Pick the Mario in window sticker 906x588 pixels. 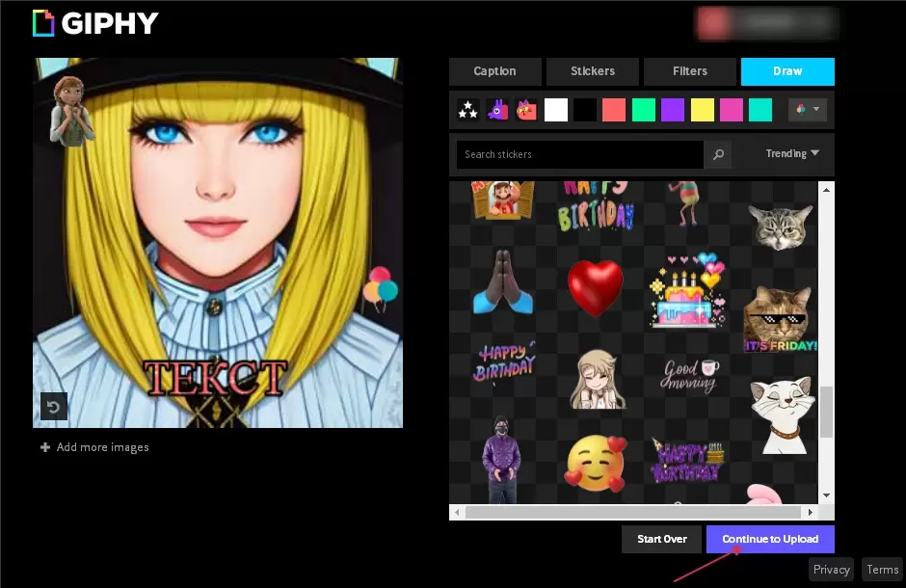[503, 200]
